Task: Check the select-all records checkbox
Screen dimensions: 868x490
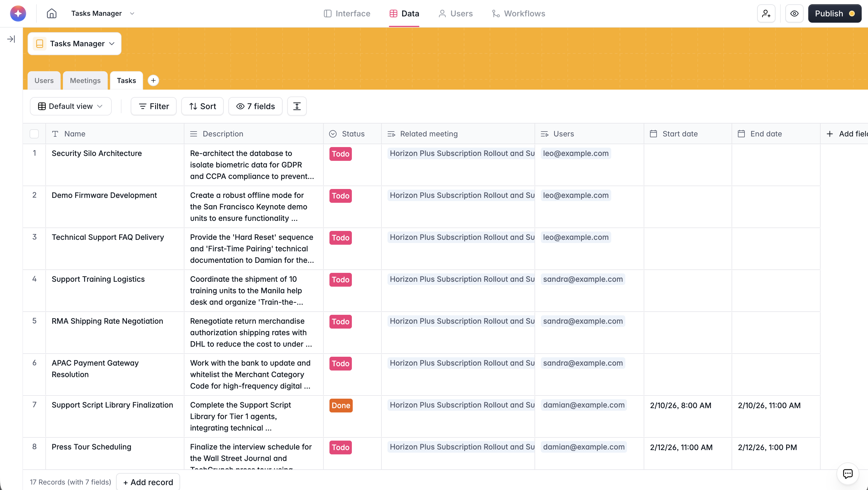Action: (x=34, y=134)
